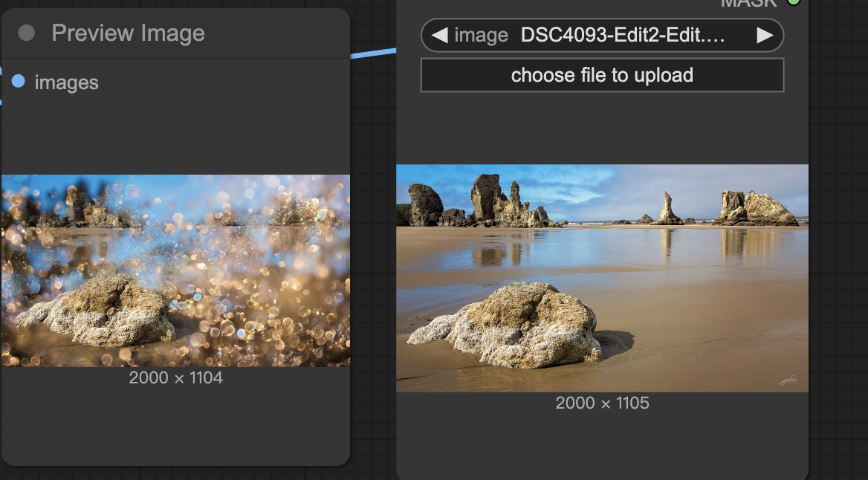Click the 2000 × 1105 size label
Viewport: 868px width, 480px height.
602,403
